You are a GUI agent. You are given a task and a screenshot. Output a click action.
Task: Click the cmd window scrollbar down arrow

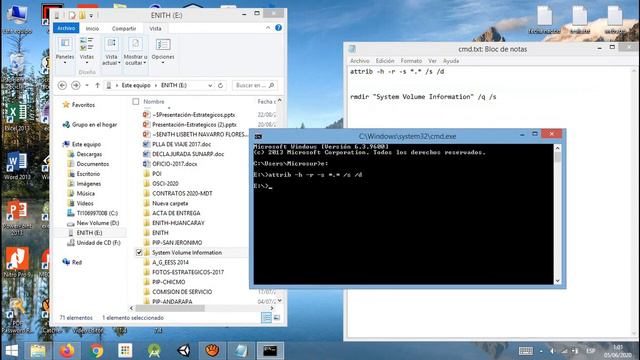click(558, 281)
